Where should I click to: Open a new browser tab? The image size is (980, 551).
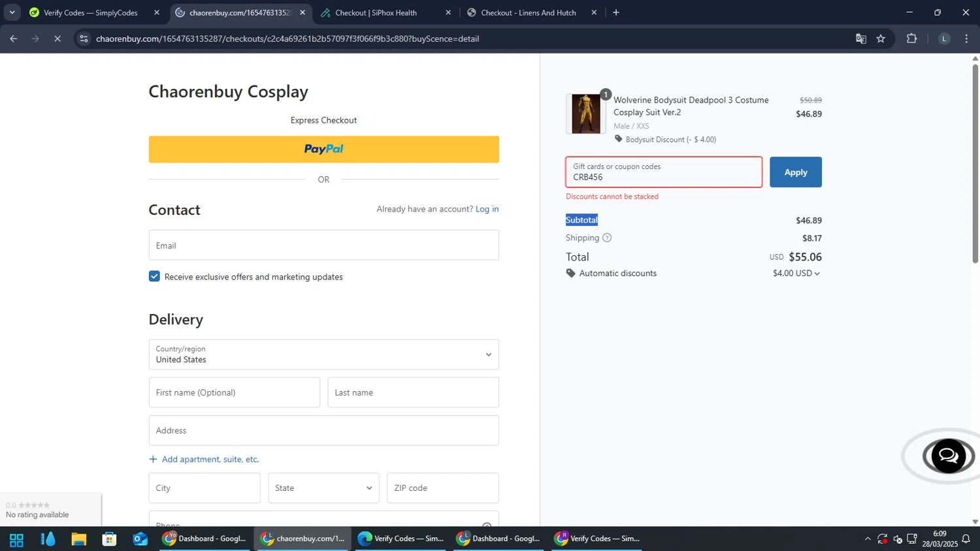[x=616, y=12]
